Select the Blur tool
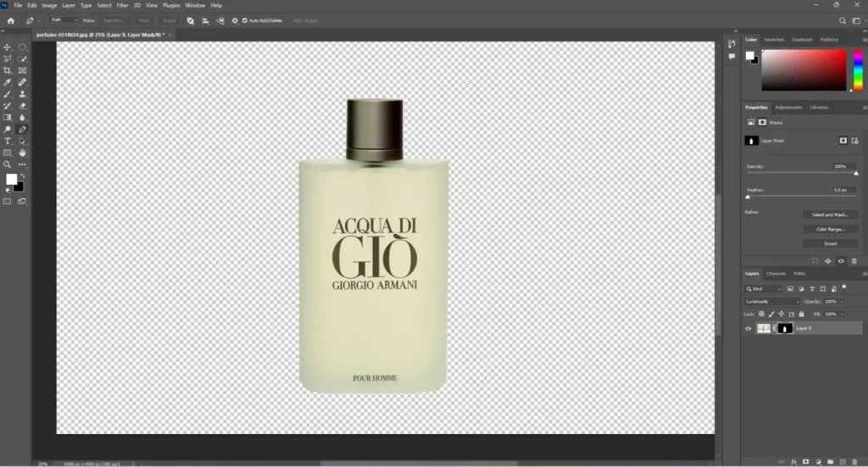 [x=22, y=117]
